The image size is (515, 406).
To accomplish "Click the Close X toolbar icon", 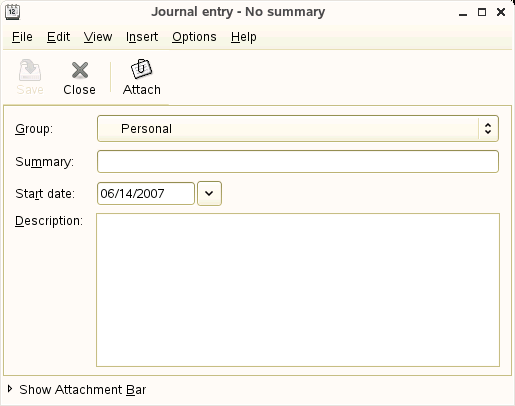I will [80, 70].
